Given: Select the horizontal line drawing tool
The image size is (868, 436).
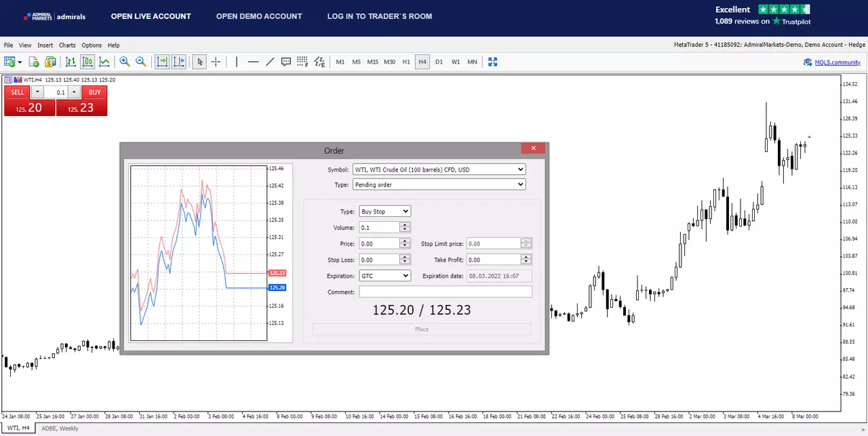Looking at the screenshot, I should point(254,62).
